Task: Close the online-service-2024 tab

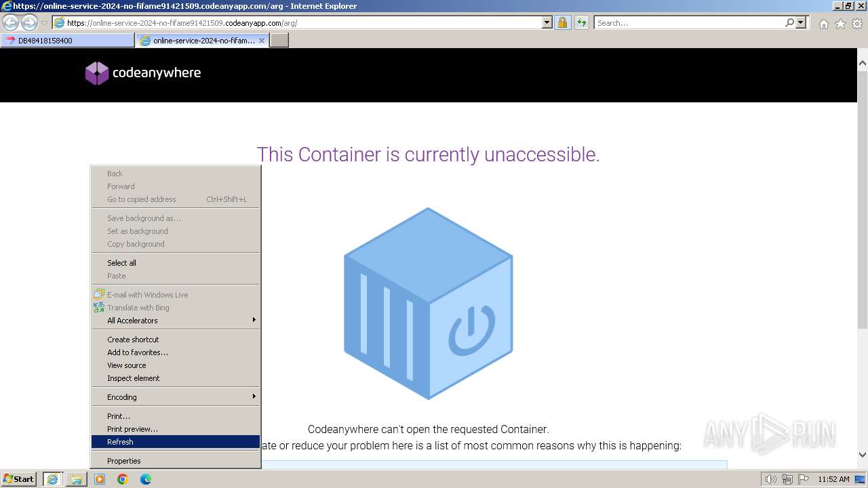Action: 262,41
